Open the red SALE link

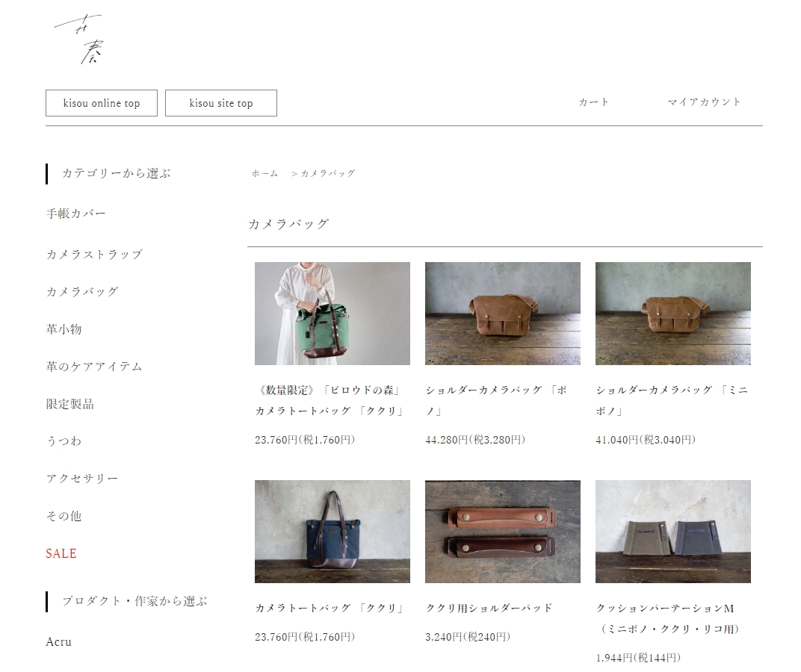(61, 553)
